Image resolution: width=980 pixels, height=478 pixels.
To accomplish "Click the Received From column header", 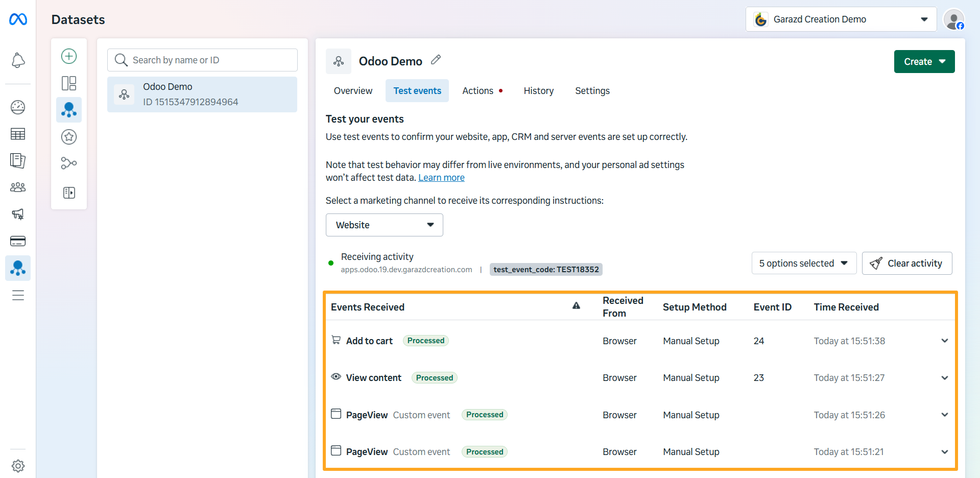I will pos(623,307).
